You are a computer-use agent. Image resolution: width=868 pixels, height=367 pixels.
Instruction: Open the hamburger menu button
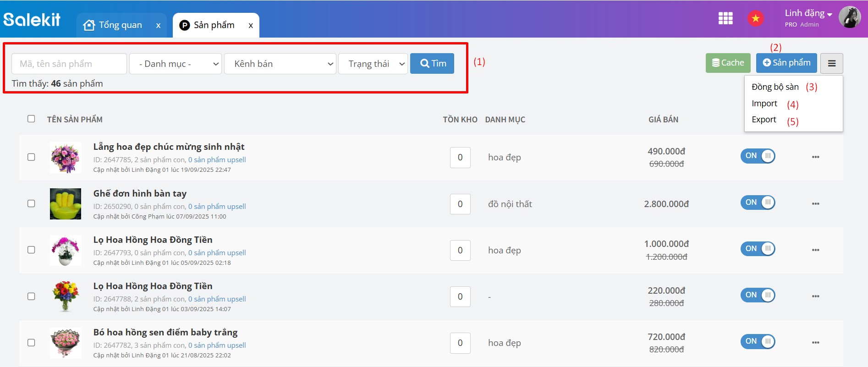(x=831, y=64)
